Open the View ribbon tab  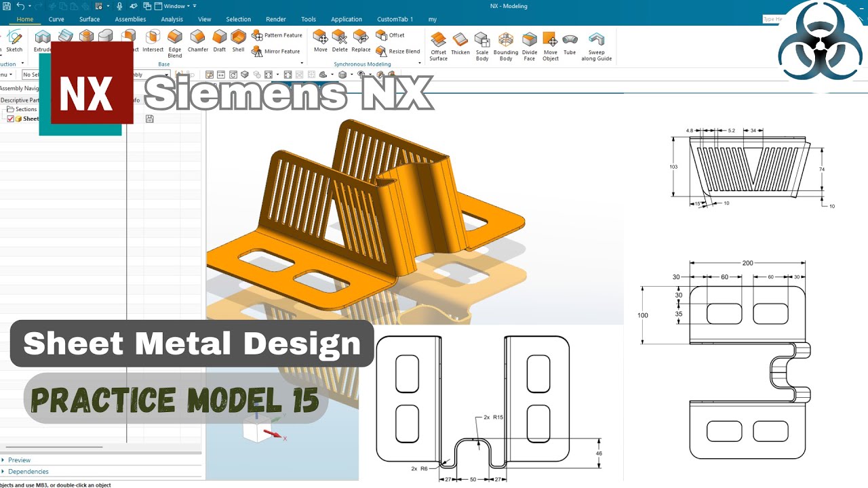204,20
